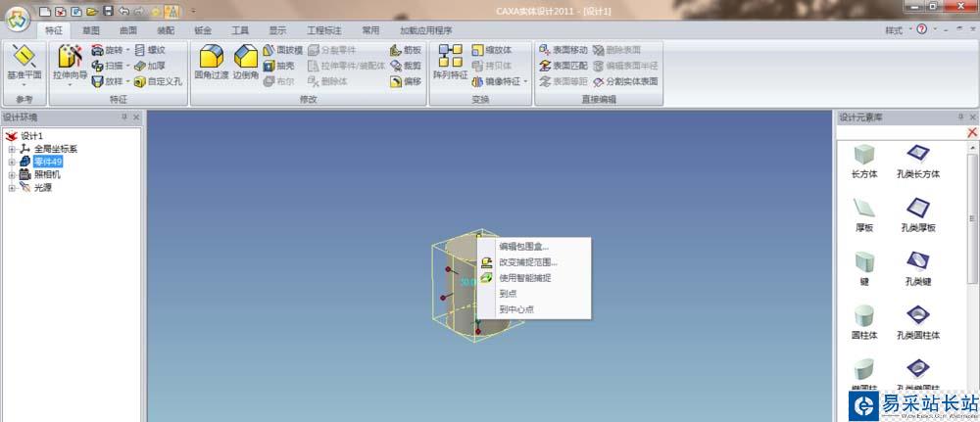Expand the 光源 tree node

coord(11,188)
